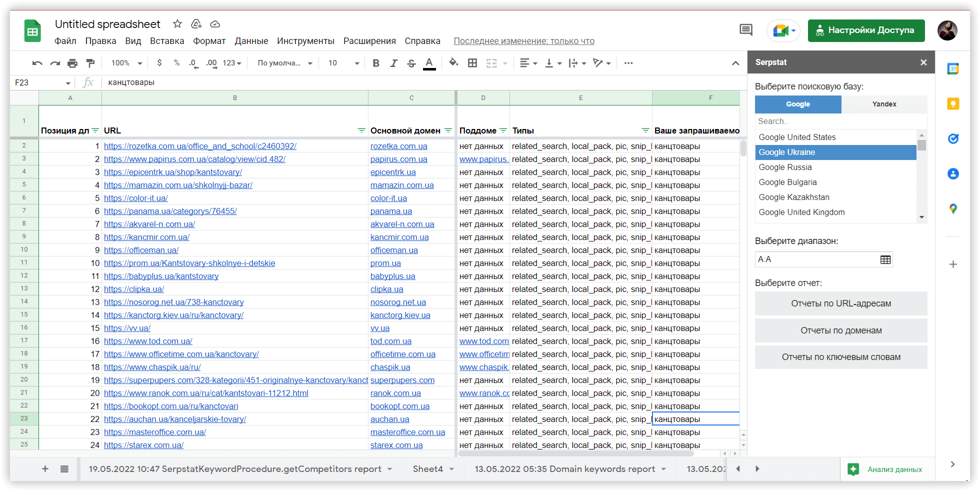Open text wrapping dropdown
The width and height of the screenshot is (980, 491).
point(577,63)
